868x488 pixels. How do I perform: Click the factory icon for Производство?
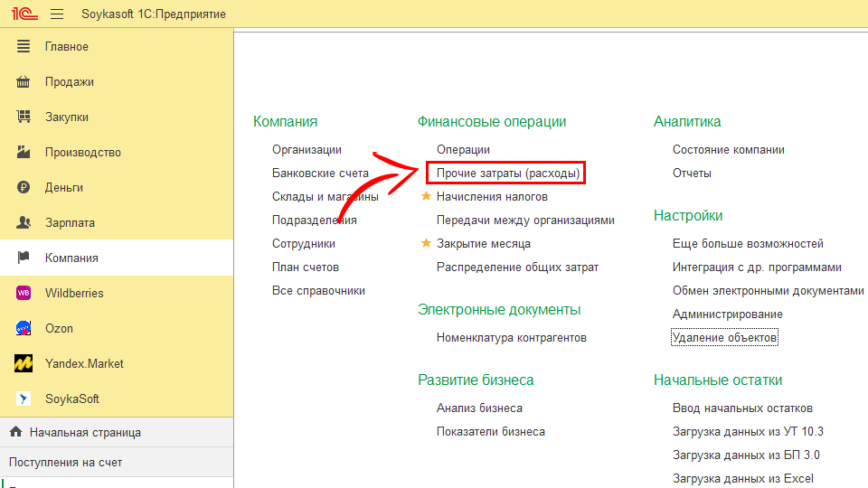click(x=24, y=153)
